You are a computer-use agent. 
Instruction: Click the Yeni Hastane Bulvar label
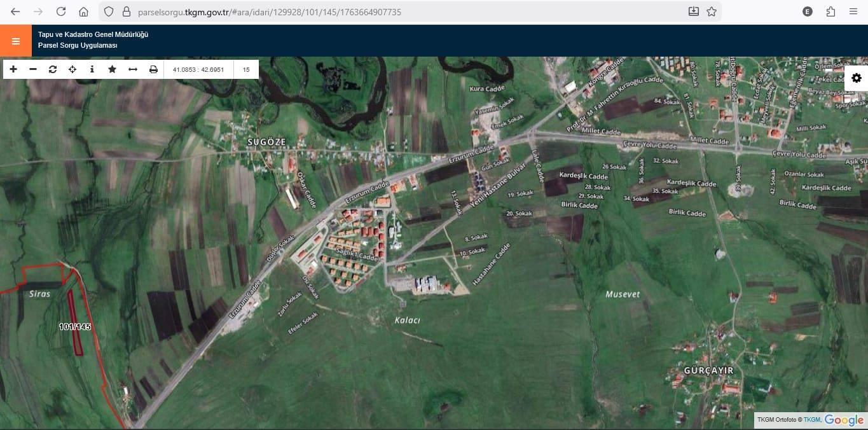498,186
